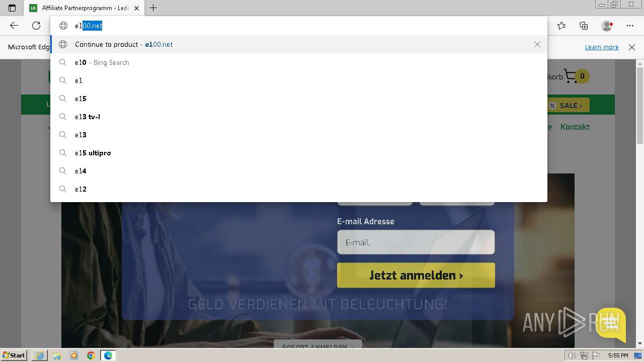Screen dimensions: 644x362
Task: Click the scrollbar down arrow
Action: (640, 343)
